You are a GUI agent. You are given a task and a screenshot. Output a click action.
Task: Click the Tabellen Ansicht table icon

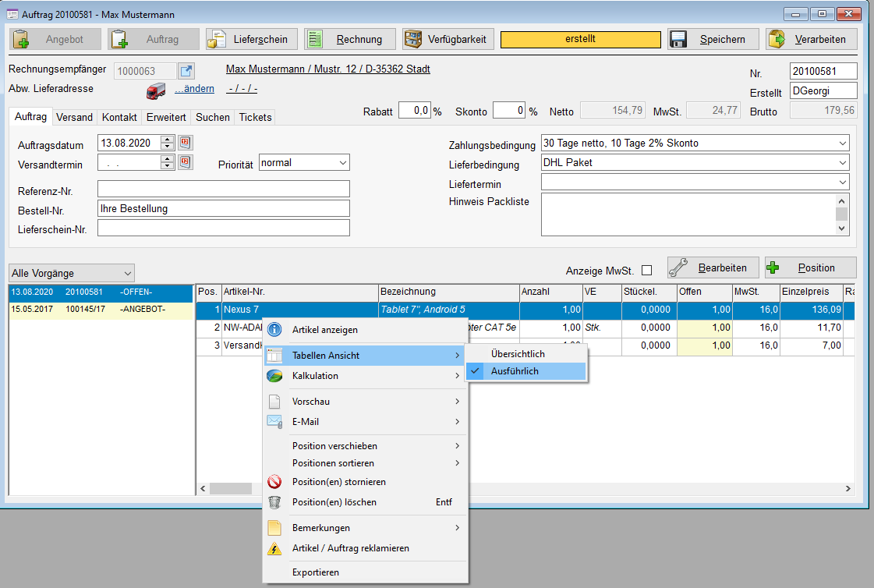(x=274, y=355)
